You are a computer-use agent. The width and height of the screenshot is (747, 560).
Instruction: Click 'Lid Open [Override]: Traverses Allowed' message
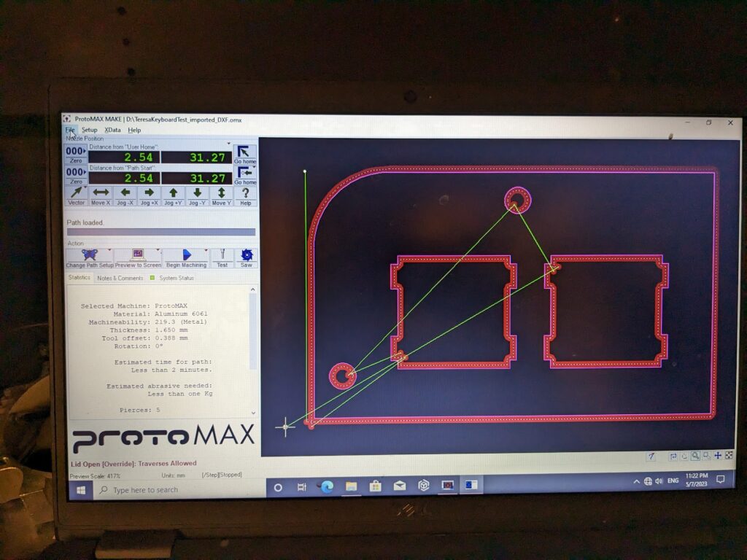(x=133, y=463)
